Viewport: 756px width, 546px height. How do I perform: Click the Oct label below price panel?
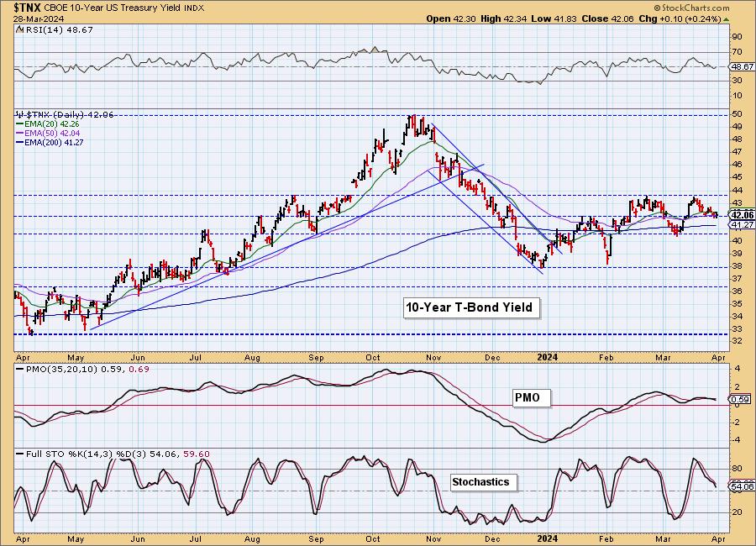[x=373, y=357]
